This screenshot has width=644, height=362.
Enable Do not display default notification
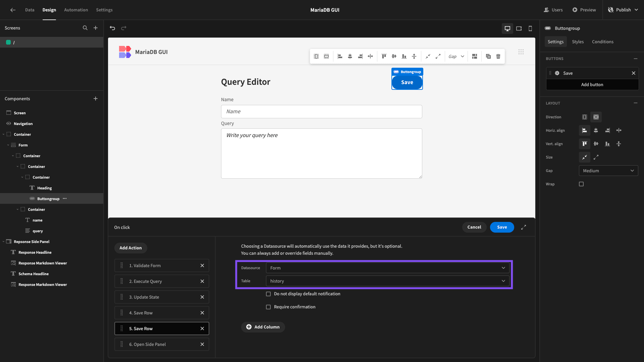[268, 294]
